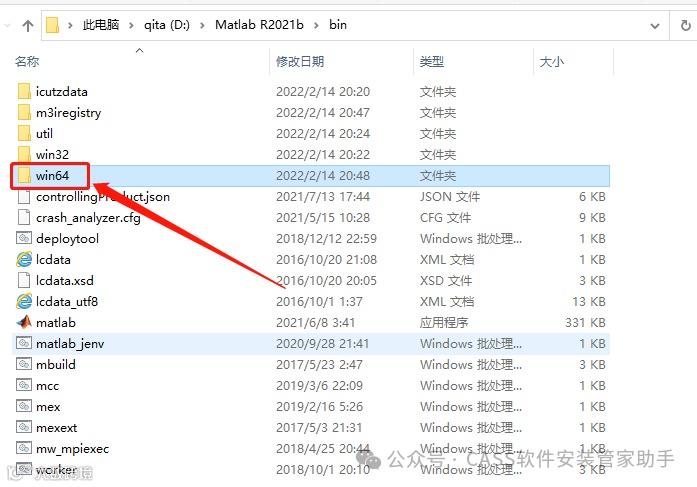The image size is (697, 487).
Task: Click CFG 文件 type cell
Action: coord(445,217)
